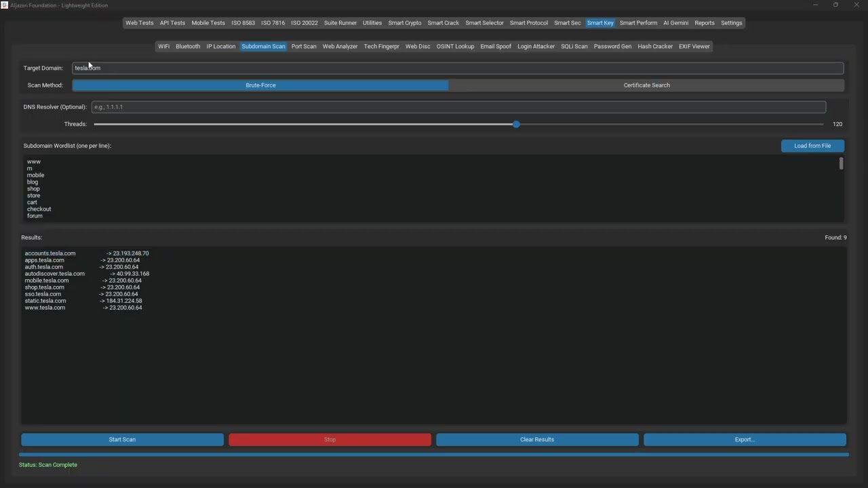Click the red Stop button
The height and width of the screenshot is (488, 868).
330,440
